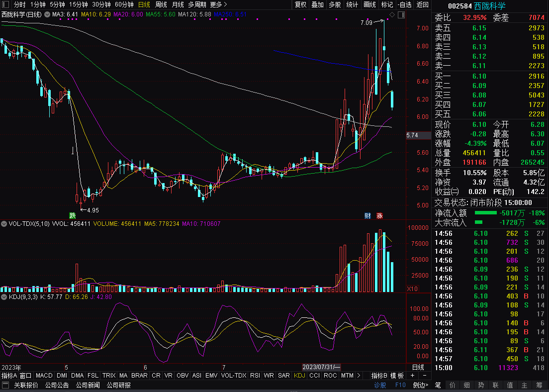Toggle the 侧边 side panel
Screen dimensions: 549x392
(421, 385)
